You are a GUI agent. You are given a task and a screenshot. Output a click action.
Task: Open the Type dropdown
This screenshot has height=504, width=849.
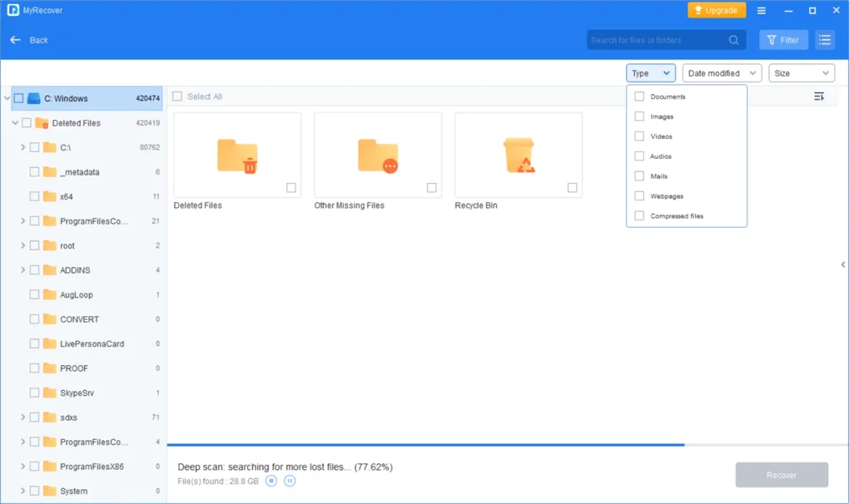coord(651,73)
